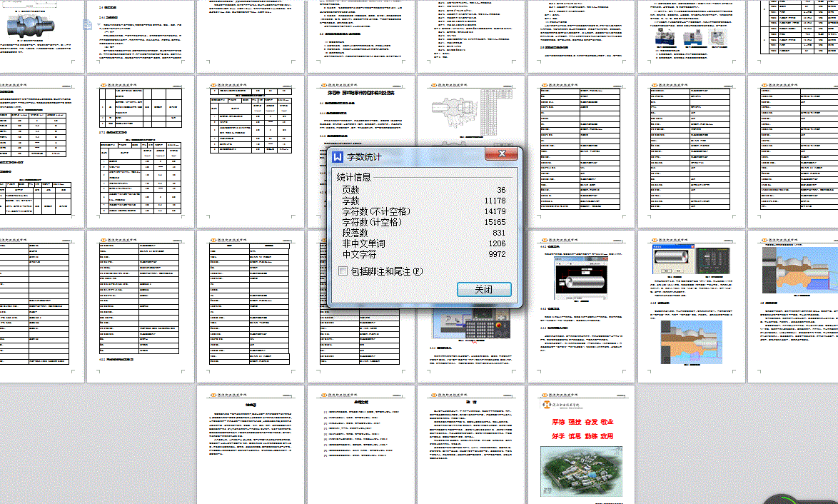Viewport: 838px width, 504px height.
Task: Click the 段落数 value 831
Action: pyautogui.click(x=499, y=233)
